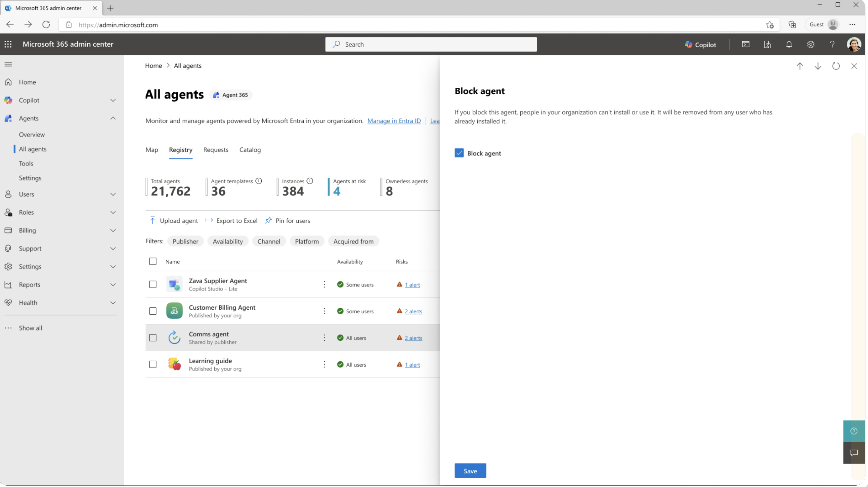
Task: Open Copilot in the header bar
Action: click(701, 44)
